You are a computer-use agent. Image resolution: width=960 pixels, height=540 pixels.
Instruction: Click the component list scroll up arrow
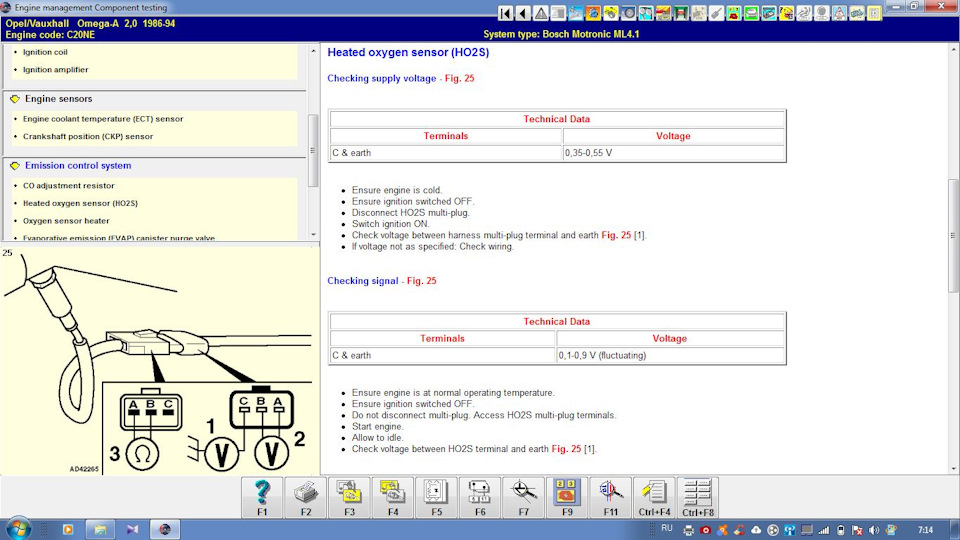313,51
